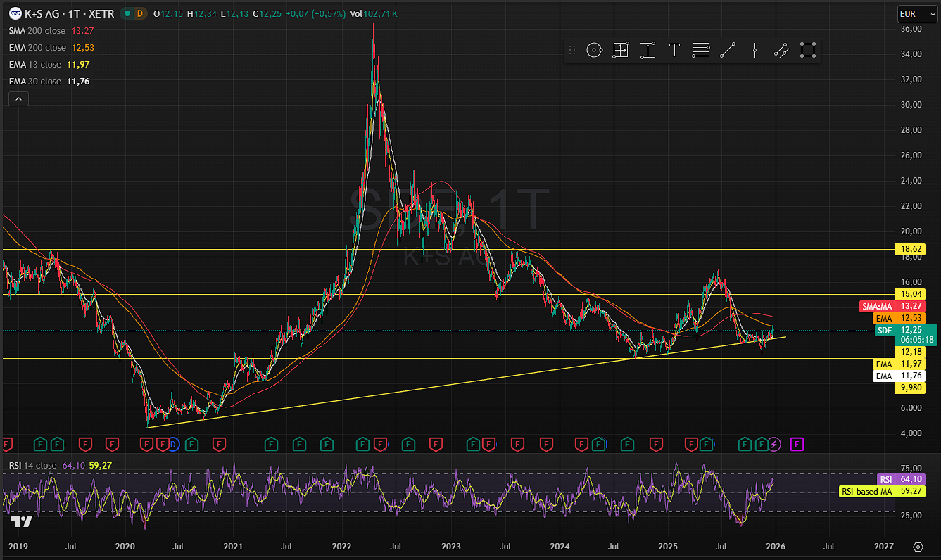Pick the parallel channel tool
941x560 pixels.
pos(781,50)
